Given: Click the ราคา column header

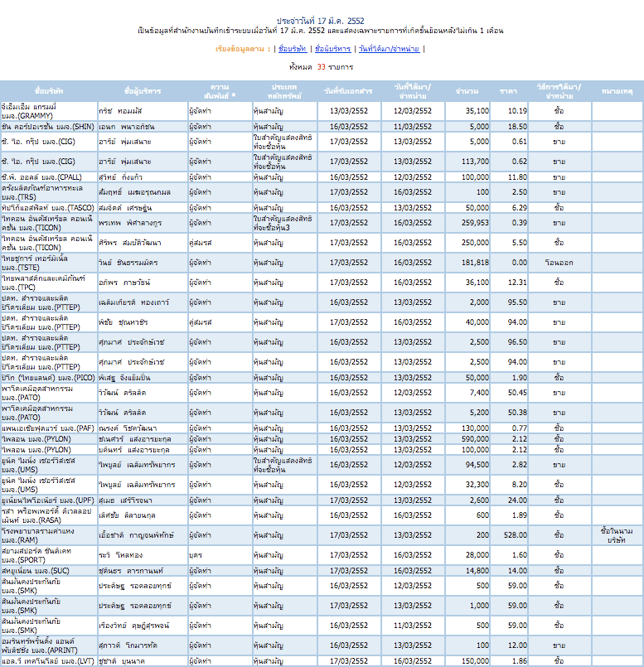Looking at the screenshot, I should (x=508, y=91).
